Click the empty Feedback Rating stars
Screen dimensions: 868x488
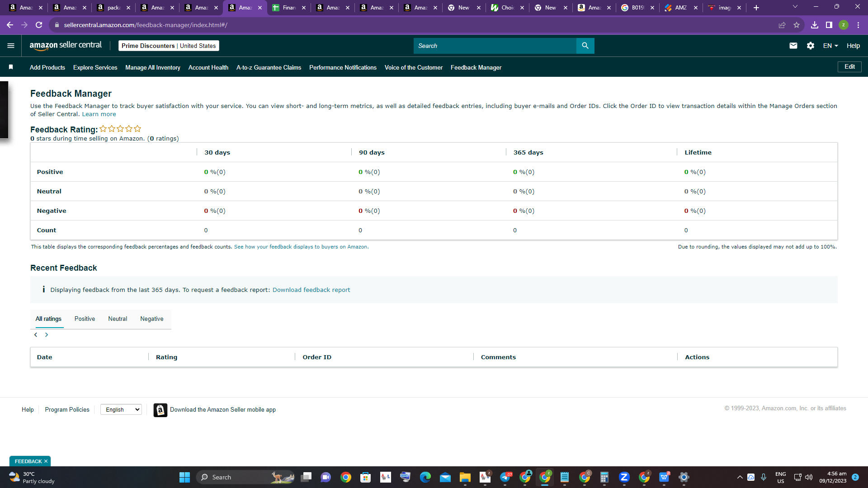[x=120, y=129]
